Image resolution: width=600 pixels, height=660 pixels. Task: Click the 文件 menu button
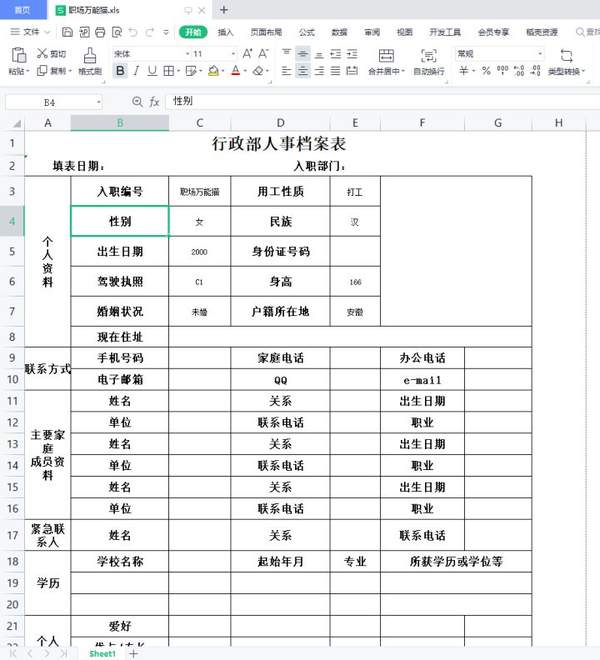(x=30, y=32)
